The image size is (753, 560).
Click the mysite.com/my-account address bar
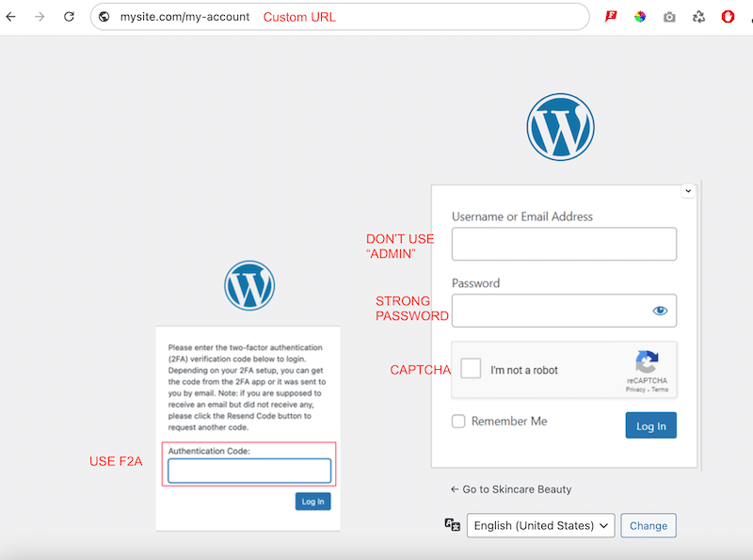click(x=184, y=17)
